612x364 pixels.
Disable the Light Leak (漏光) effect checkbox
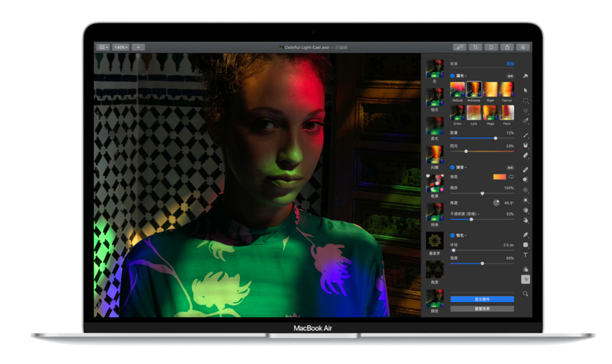453,76
